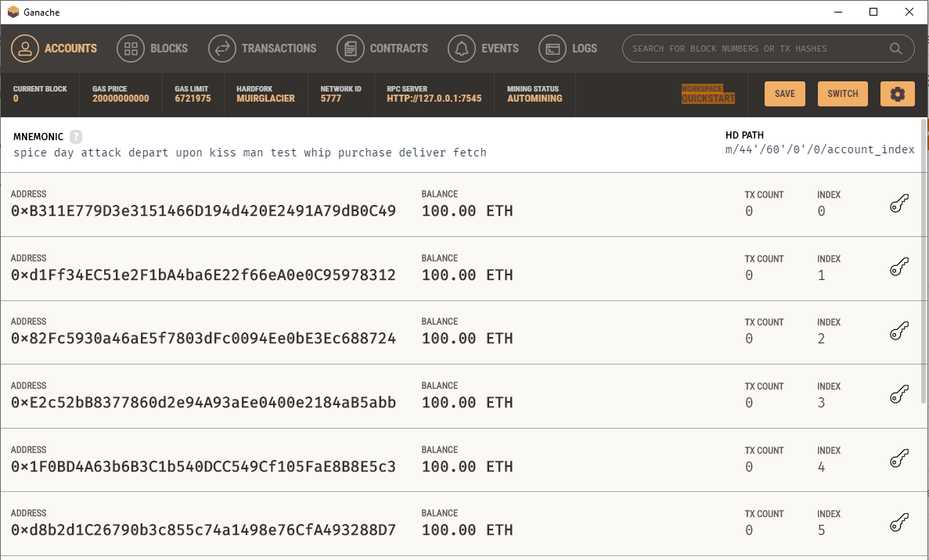929x560 pixels.
Task: Show private key for index 1 account
Action: tap(898, 267)
